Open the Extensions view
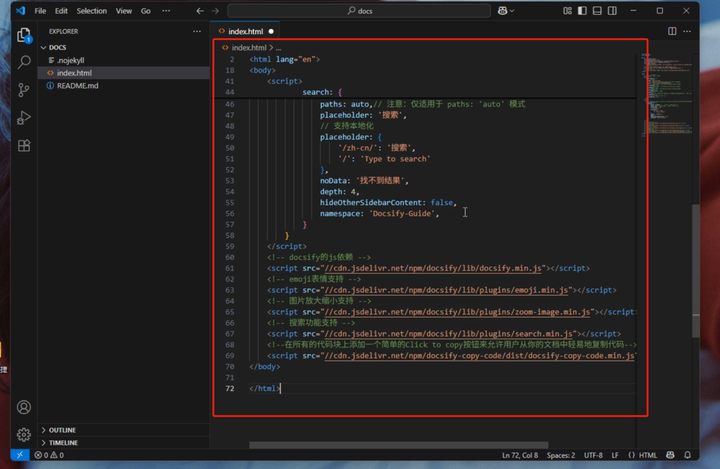The width and height of the screenshot is (720, 469). tap(24, 146)
